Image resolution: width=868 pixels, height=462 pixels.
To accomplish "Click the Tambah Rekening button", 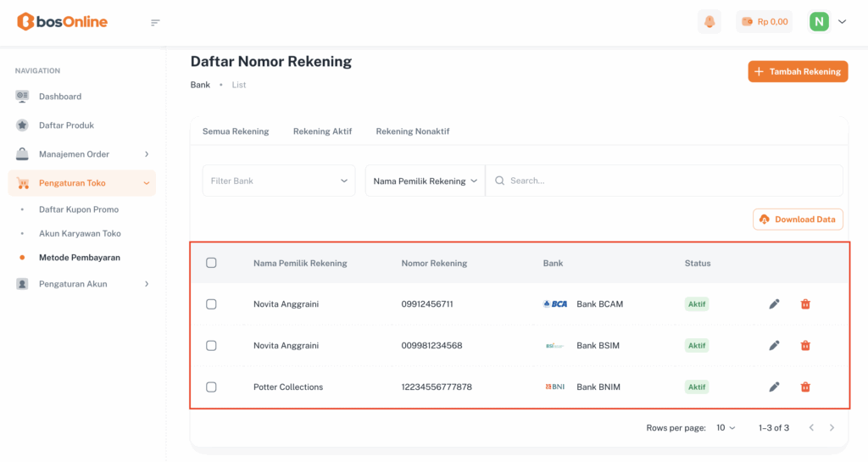I will pos(798,72).
